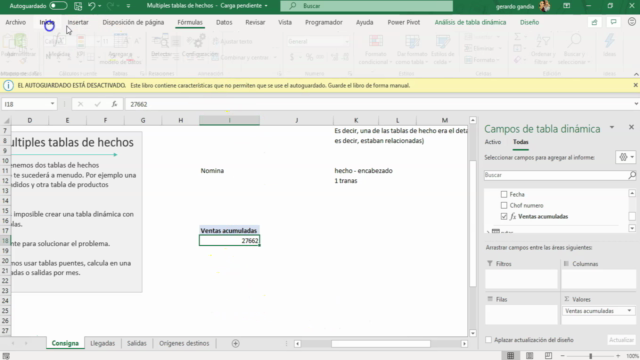Select column I header
The height and width of the screenshot is (360, 640).
229,120
